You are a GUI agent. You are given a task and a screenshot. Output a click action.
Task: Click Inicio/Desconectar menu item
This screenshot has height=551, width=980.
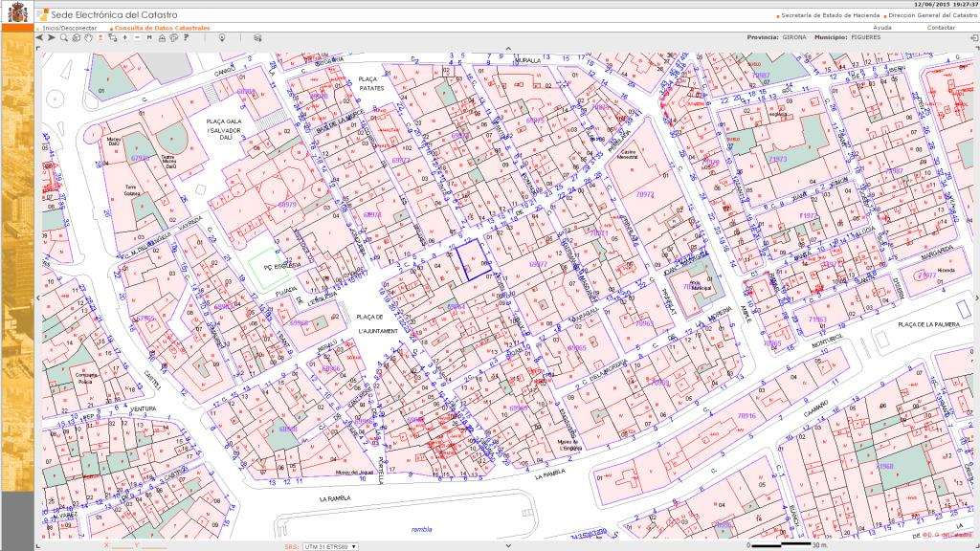70,28
